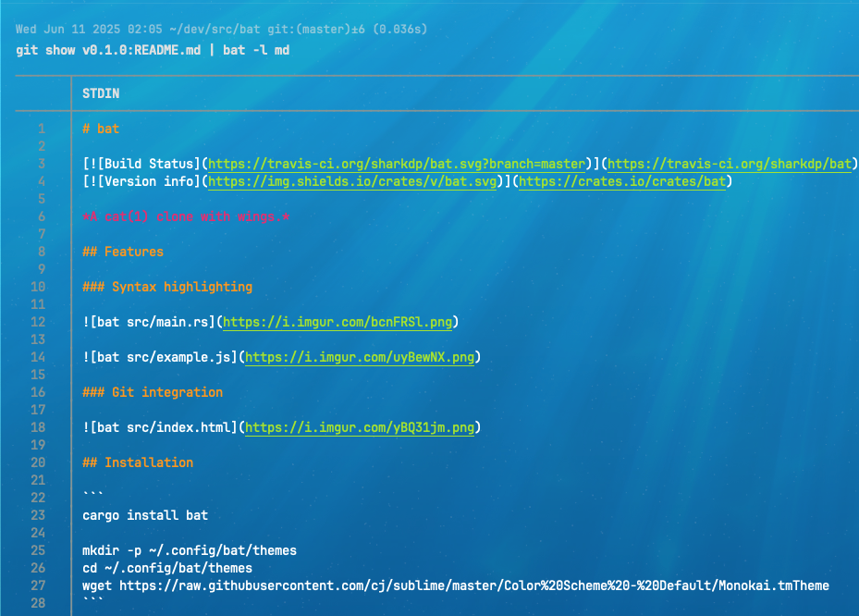Click the '## Features' heading

(123, 252)
